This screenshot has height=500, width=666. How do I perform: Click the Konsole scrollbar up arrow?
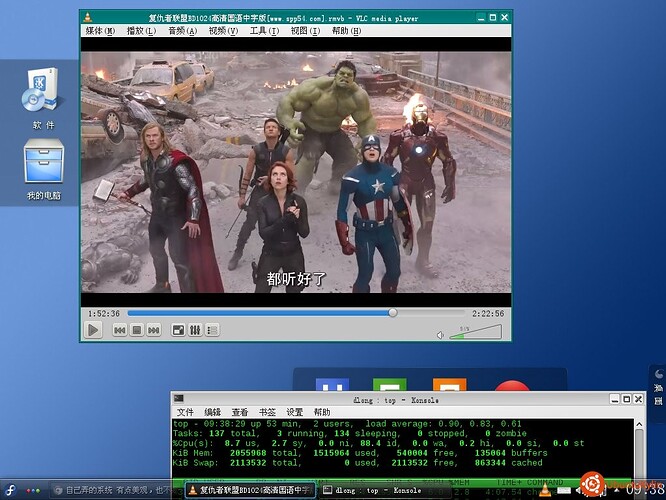click(x=639, y=424)
